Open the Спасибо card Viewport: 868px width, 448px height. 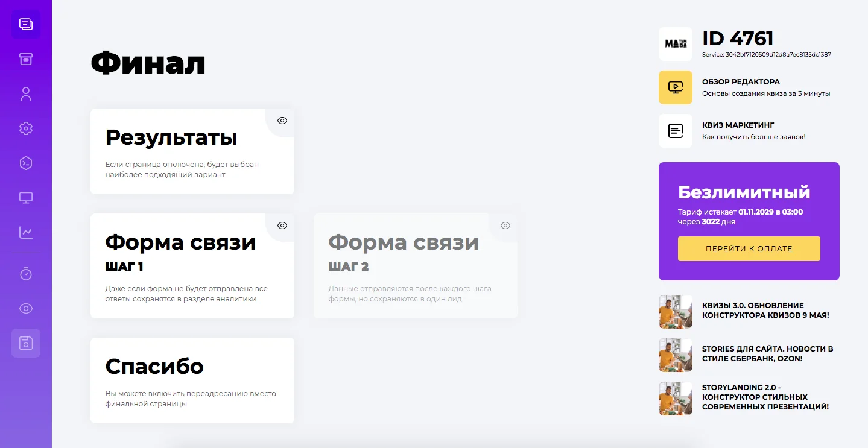192,380
